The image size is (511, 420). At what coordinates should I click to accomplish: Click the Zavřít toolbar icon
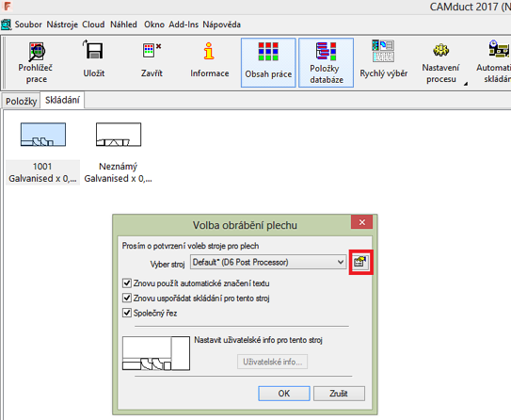click(x=152, y=62)
